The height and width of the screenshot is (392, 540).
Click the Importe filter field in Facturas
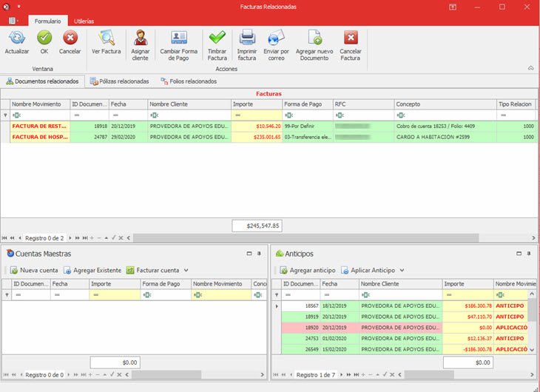257,115
